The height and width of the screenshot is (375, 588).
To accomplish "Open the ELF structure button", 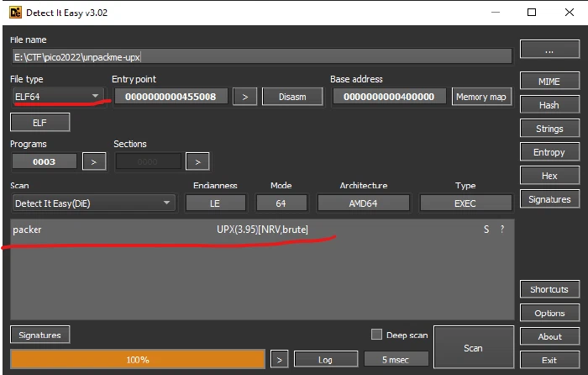I will click(x=39, y=123).
